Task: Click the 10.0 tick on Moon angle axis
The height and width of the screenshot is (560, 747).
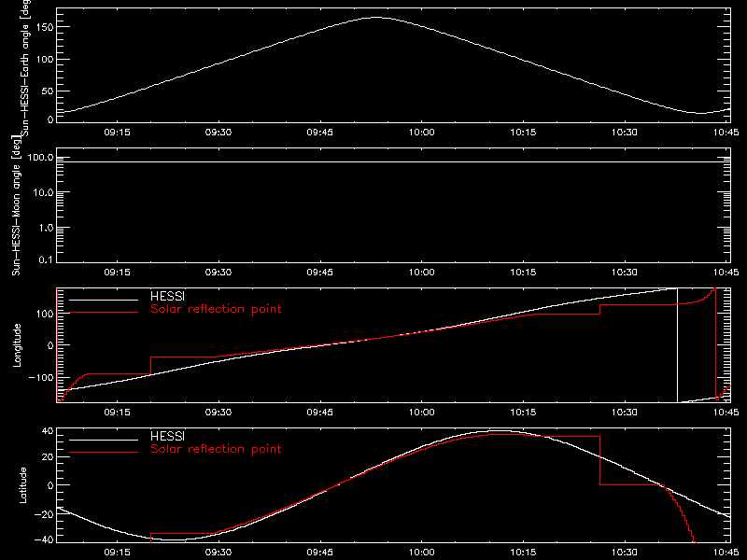Action: click(43, 193)
